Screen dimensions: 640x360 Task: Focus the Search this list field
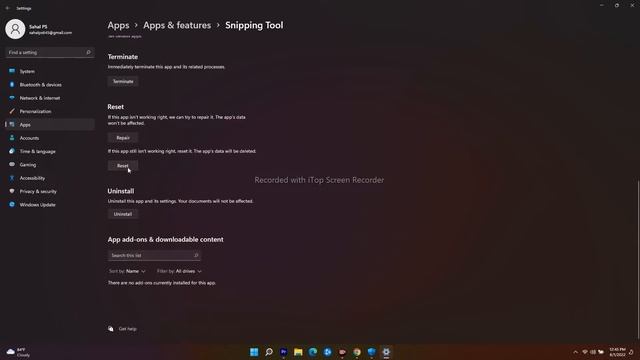pyautogui.click(x=154, y=256)
